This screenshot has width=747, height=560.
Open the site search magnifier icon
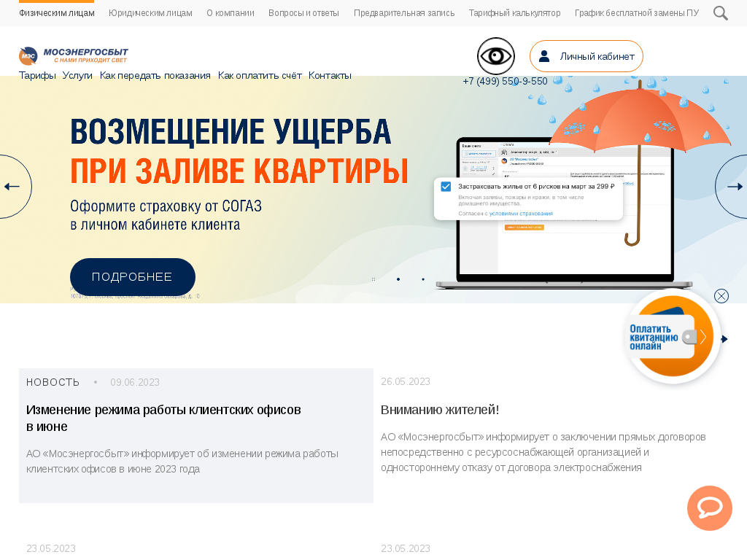[x=720, y=13]
